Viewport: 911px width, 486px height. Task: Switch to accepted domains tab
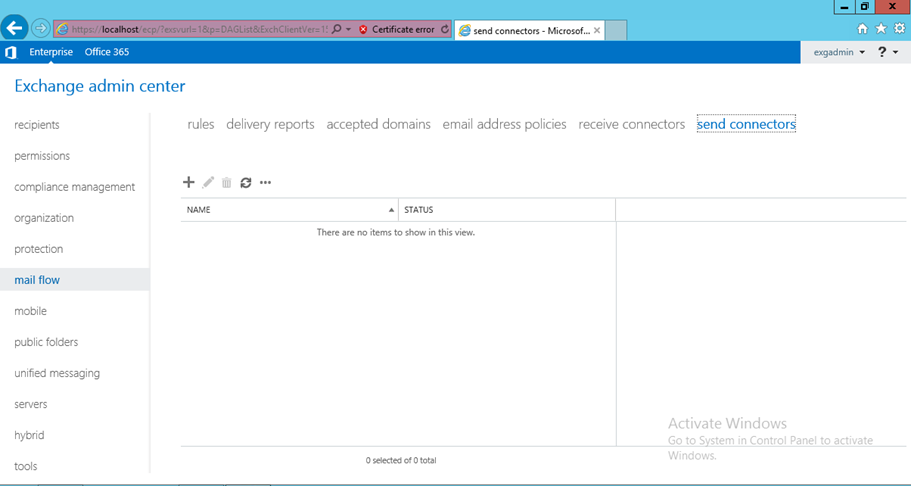[x=378, y=124]
